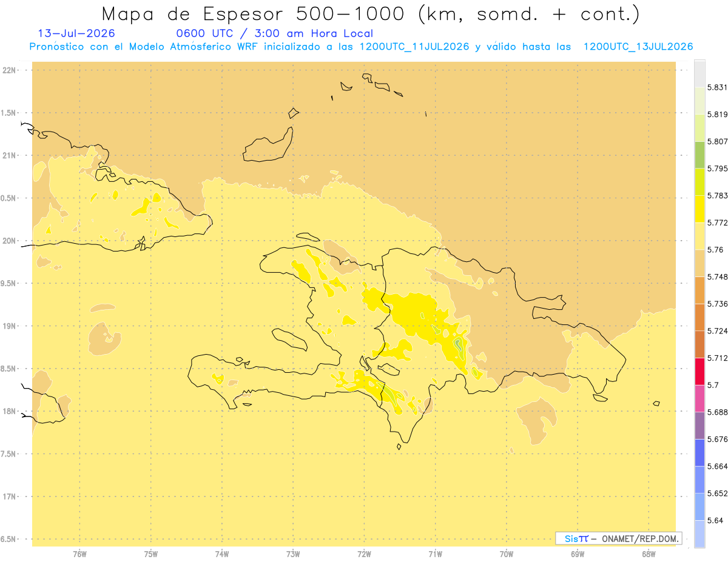The image size is (728, 562).
Task: Click colorbar value '5.664'
Action: pyautogui.click(x=717, y=466)
